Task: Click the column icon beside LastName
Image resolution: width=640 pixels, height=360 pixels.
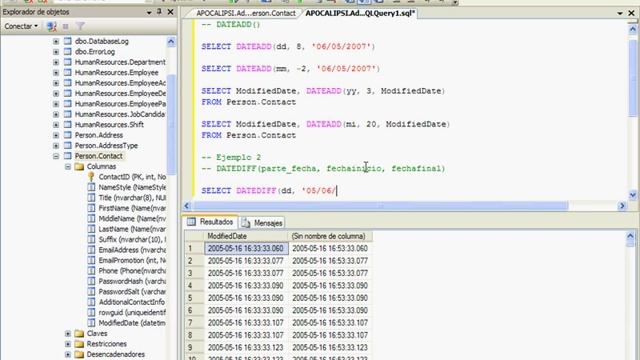Action: click(91, 229)
